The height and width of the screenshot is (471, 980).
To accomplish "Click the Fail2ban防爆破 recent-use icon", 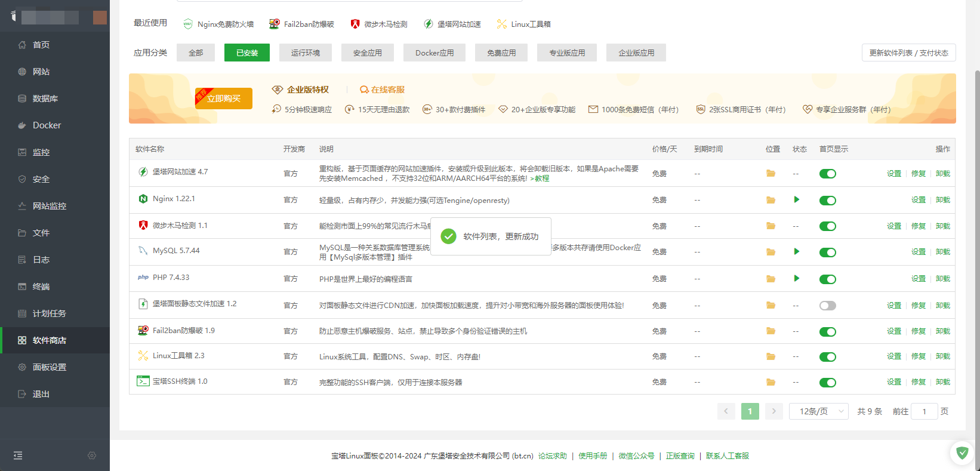I will point(274,24).
